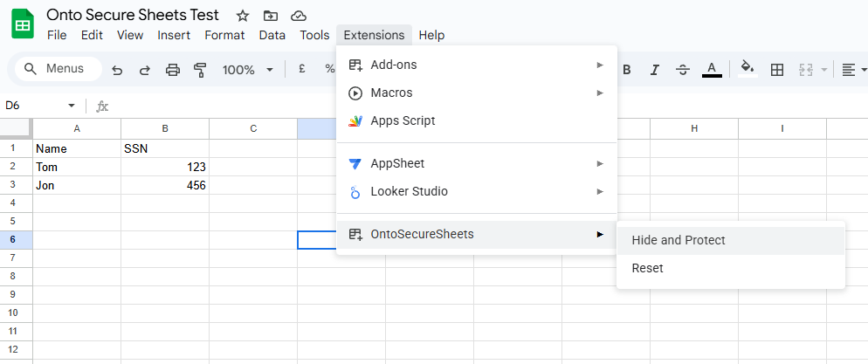This screenshot has height=364, width=868.
Task: Select column B header
Action: pyautogui.click(x=165, y=129)
